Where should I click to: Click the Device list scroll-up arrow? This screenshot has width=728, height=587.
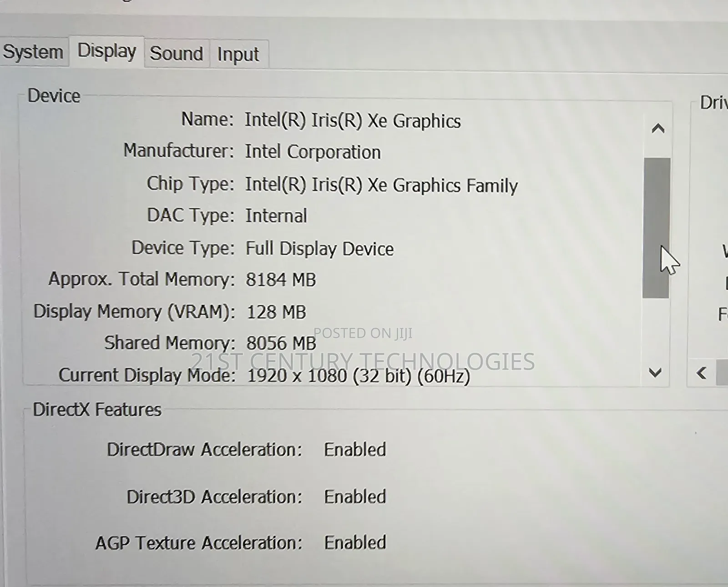[658, 129]
